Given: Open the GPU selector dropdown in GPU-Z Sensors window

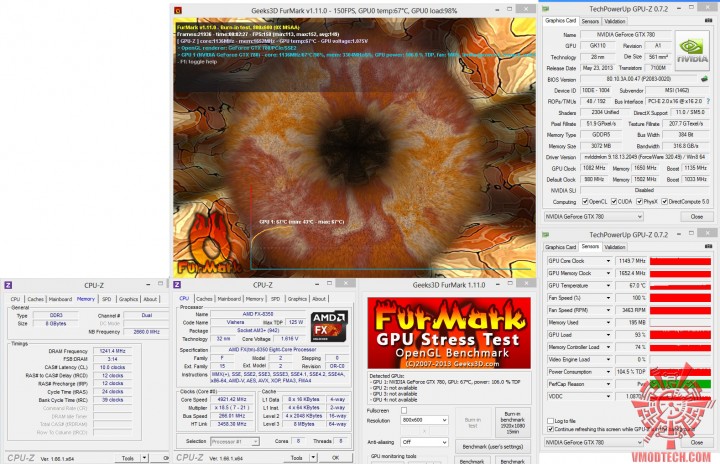Looking at the screenshot, I should 594,442.
